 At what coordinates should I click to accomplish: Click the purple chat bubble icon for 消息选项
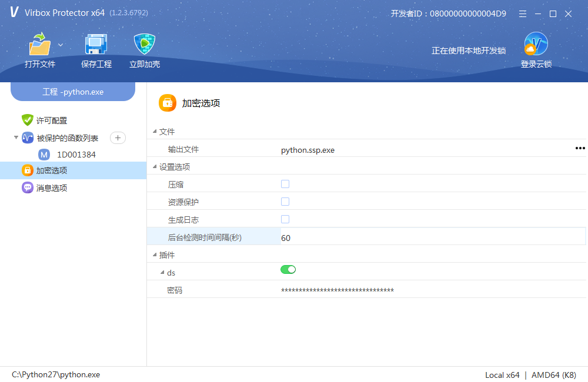pos(28,187)
